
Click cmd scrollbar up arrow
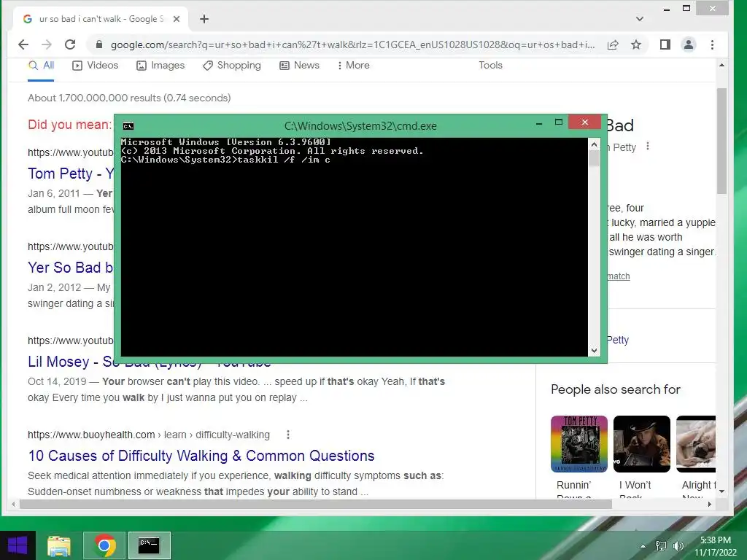(594, 144)
